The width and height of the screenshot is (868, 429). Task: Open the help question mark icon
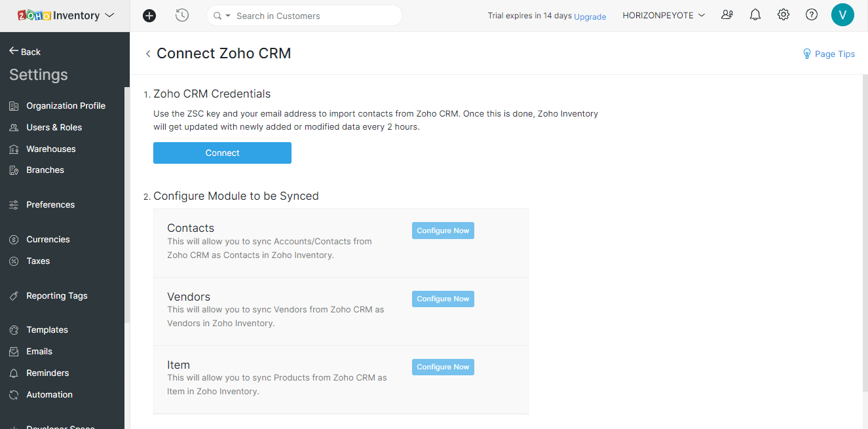(812, 15)
